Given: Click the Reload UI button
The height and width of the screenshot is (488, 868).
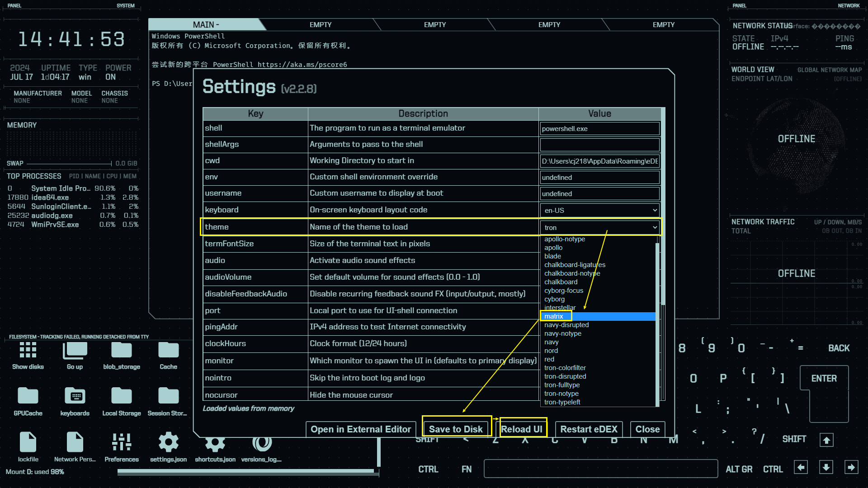Looking at the screenshot, I should tap(521, 429).
